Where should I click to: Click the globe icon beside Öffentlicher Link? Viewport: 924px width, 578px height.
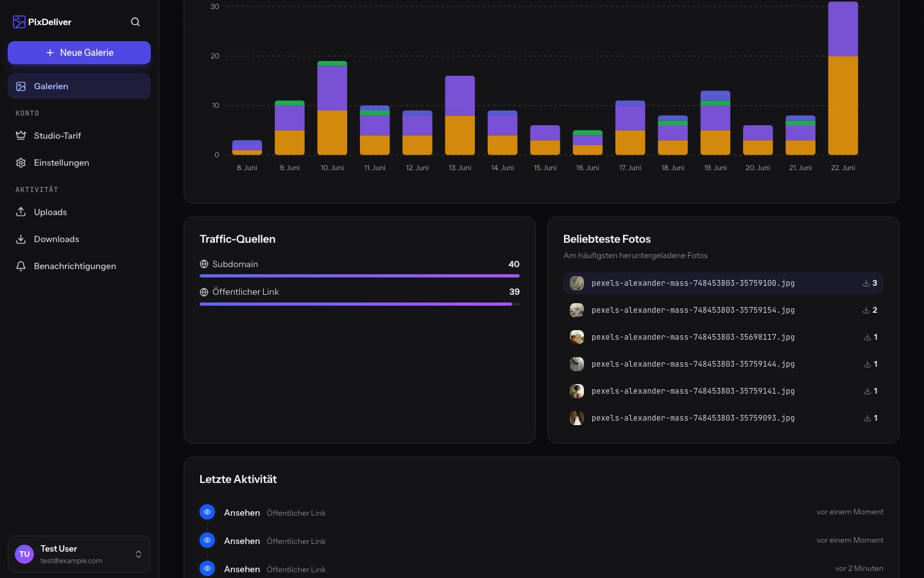[x=204, y=292]
